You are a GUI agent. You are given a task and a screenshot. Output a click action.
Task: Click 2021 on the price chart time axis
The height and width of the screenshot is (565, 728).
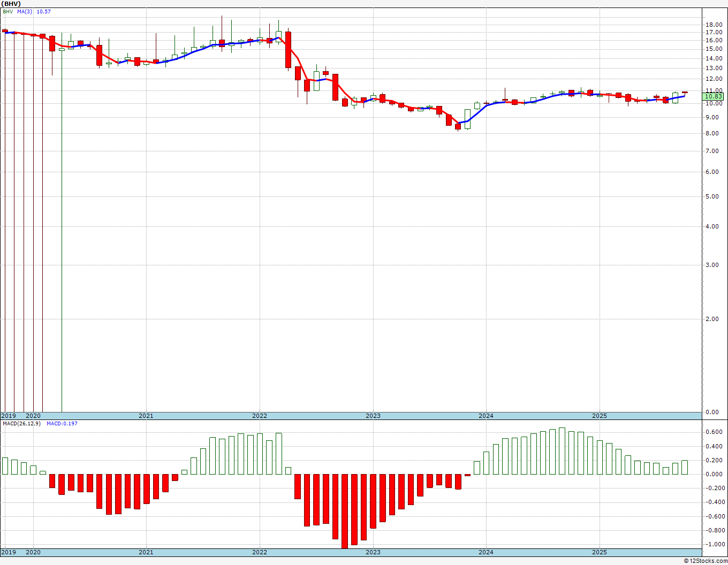146,416
